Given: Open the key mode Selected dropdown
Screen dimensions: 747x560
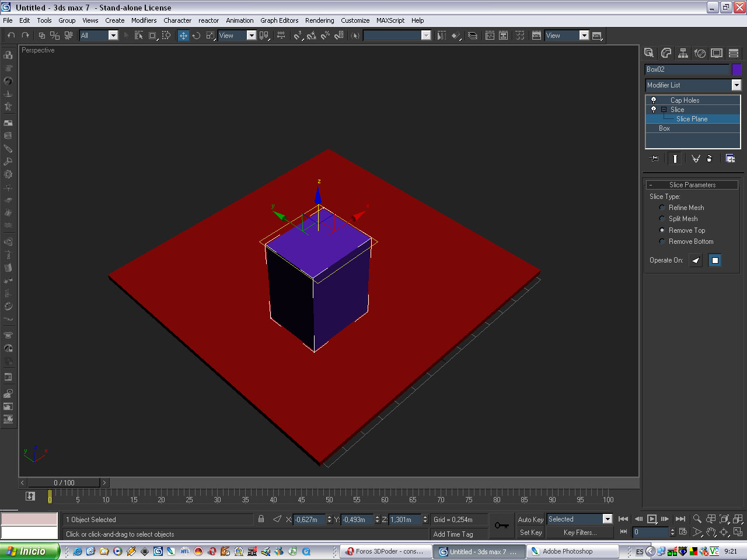Looking at the screenshot, I should (580, 519).
